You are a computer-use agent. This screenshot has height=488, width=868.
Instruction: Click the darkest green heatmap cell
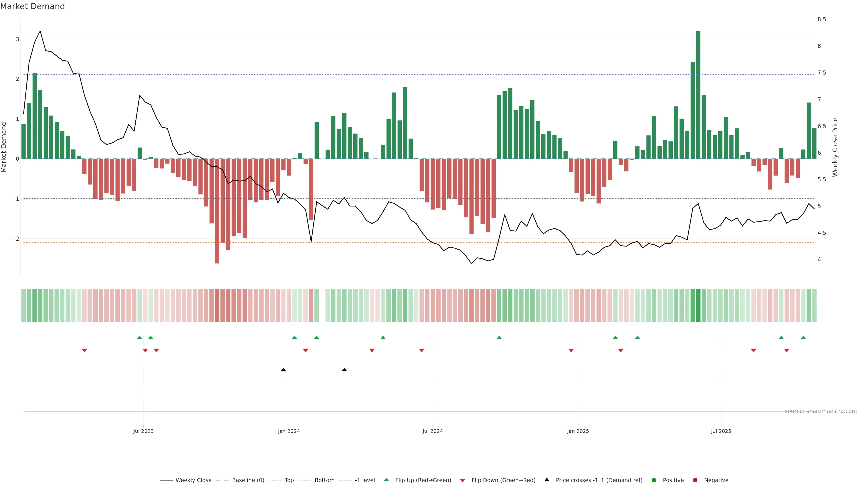pyautogui.click(x=698, y=305)
